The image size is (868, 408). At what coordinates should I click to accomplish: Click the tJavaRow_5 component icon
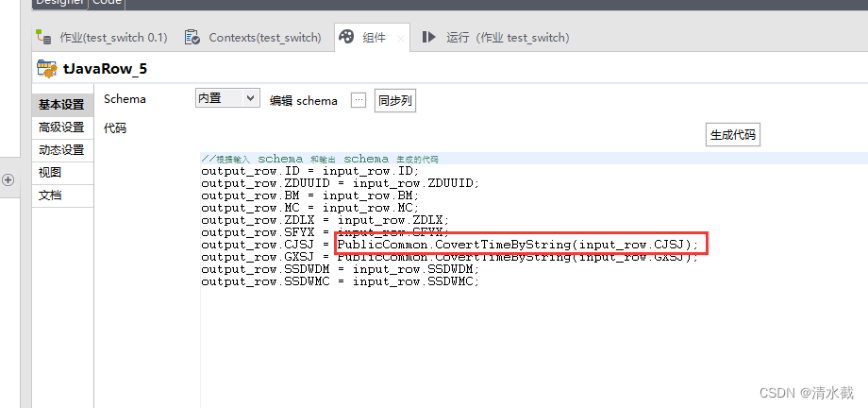click(46, 68)
